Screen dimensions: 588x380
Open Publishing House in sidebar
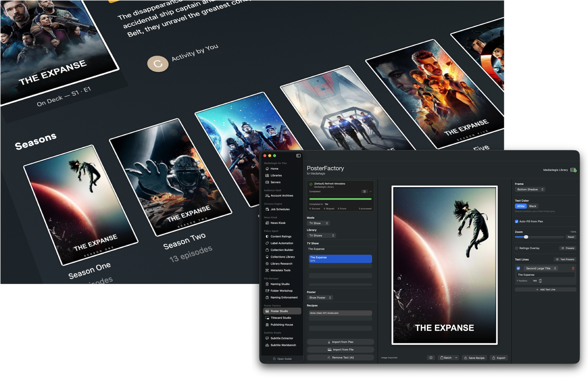tap(282, 325)
